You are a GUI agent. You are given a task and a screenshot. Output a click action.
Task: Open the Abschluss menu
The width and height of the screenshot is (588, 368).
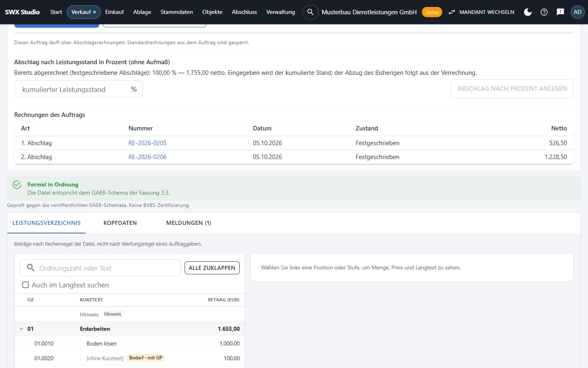pyautogui.click(x=244, y=12)
